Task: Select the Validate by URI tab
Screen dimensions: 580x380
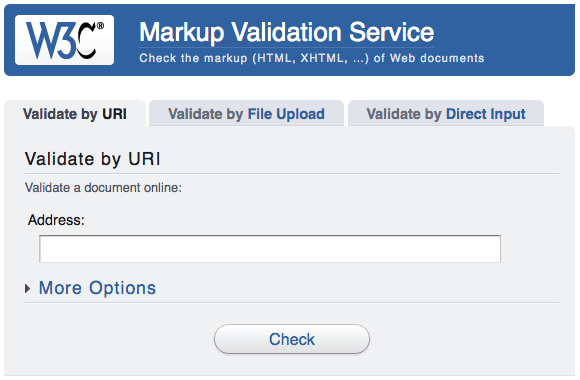Action: click(x=75, y=114)
